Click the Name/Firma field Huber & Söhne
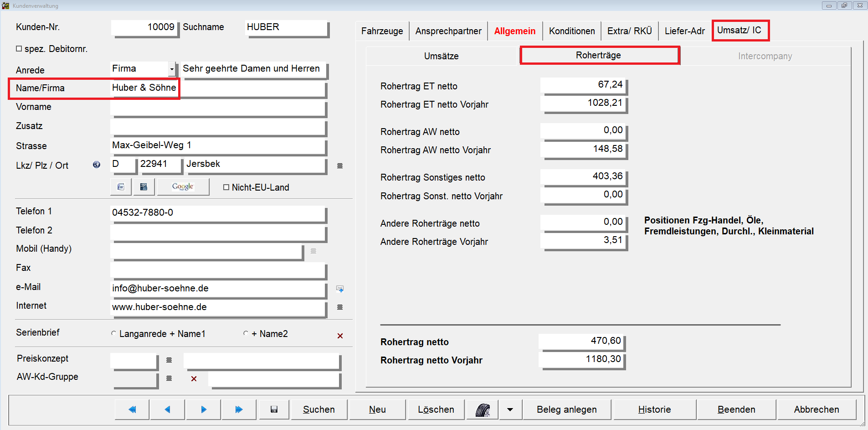868x430 pixels. point(218,88)
